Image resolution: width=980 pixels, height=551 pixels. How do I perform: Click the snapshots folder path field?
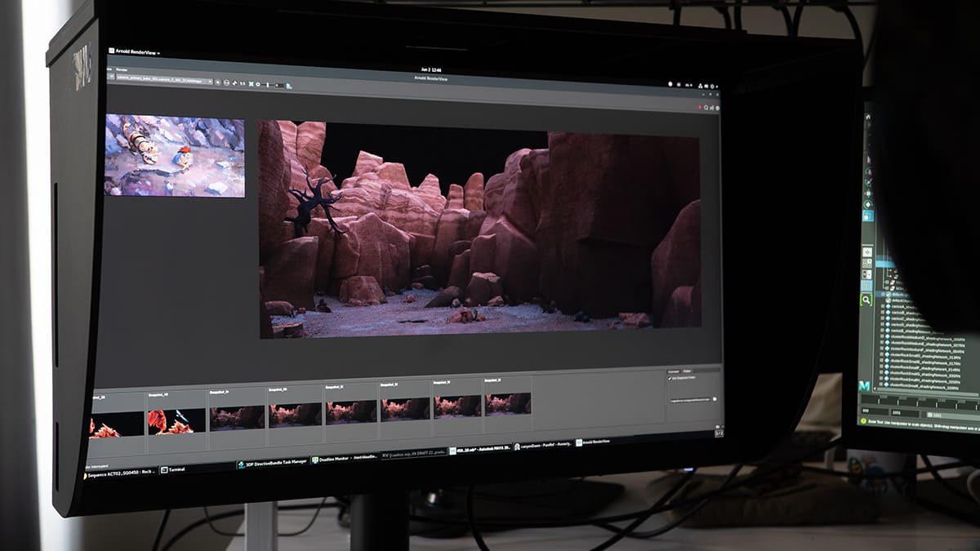[690, 400]
